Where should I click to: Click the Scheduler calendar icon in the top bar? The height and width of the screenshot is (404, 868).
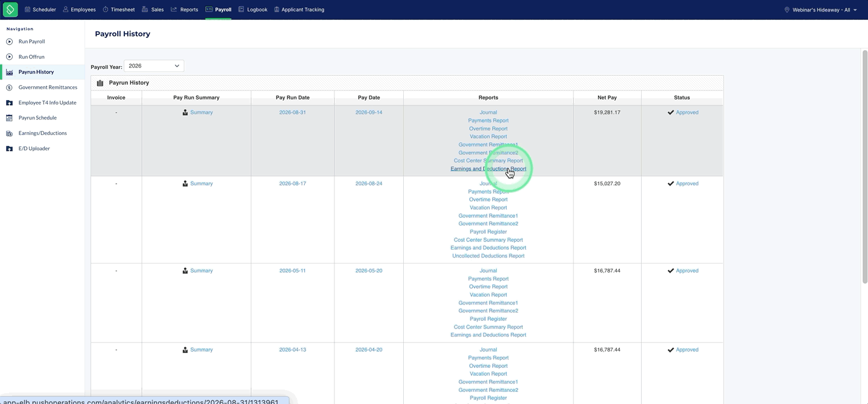click(x=27, y=10)
